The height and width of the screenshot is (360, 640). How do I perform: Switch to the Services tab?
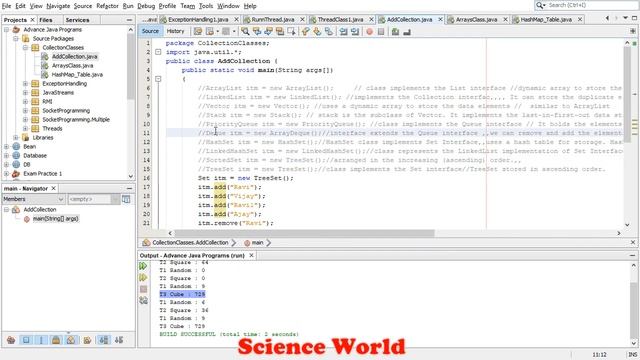(77, 20)
